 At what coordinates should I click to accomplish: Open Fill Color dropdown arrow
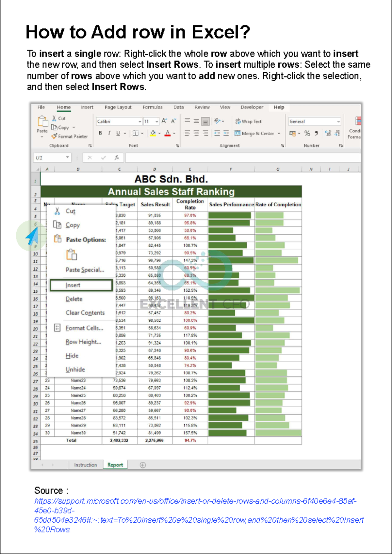tap(159, 133)
